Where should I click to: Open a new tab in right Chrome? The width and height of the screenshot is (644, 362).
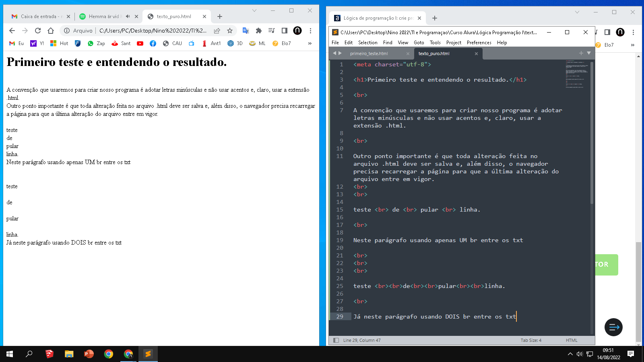pos(435,18)
